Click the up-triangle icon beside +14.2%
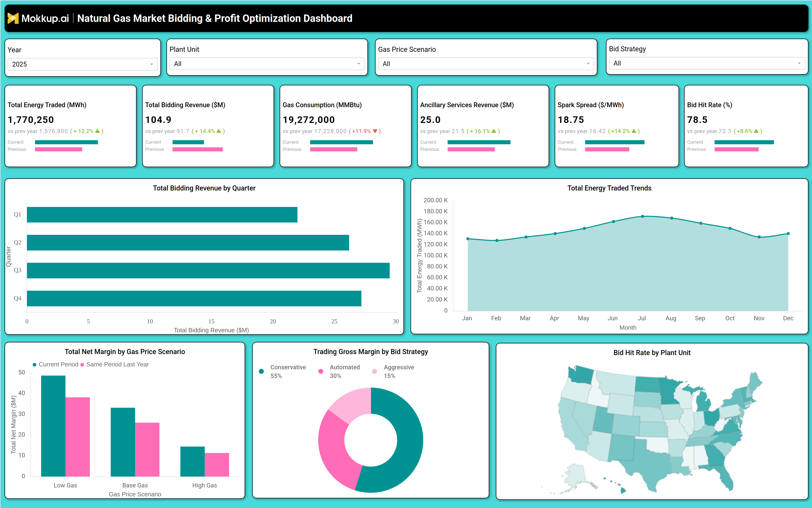This screenshot has height=508, width=812. (x=634, y=131)
